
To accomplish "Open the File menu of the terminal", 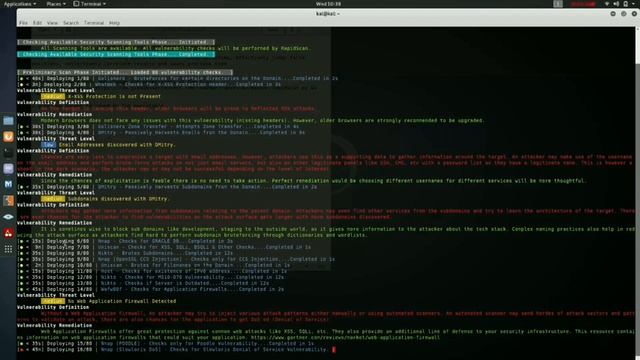I will pyautogui.click(x=23, y=23).
